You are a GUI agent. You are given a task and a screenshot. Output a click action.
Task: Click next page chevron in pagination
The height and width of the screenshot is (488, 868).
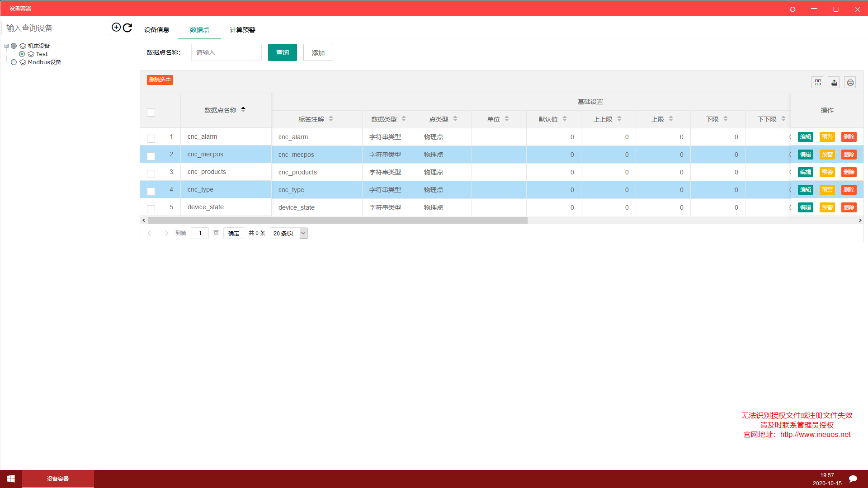[x=166, y=233]
